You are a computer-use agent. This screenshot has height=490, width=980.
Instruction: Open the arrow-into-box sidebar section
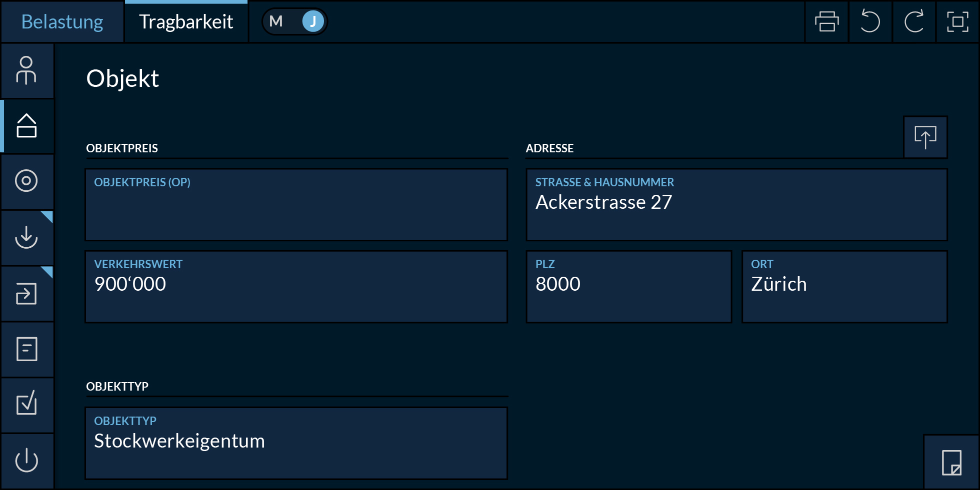tap(26, 293)
